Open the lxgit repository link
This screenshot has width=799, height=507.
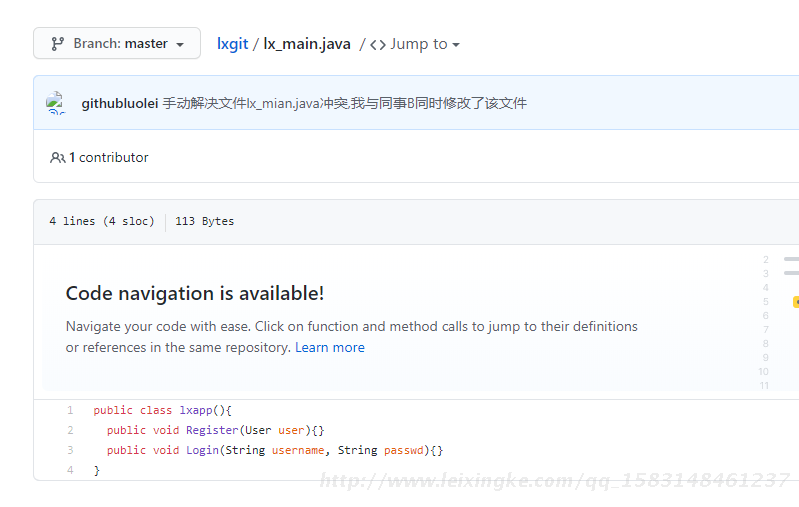(x=232, y=44)
